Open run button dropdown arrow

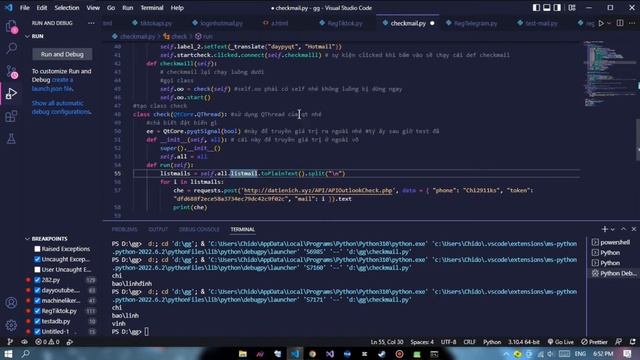point(609,23)
